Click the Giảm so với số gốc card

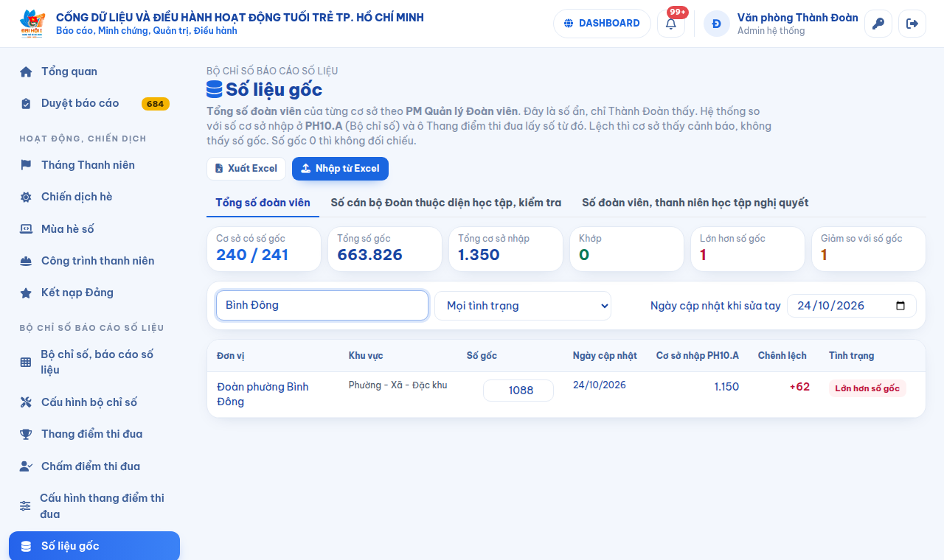(x=869, y=249)
